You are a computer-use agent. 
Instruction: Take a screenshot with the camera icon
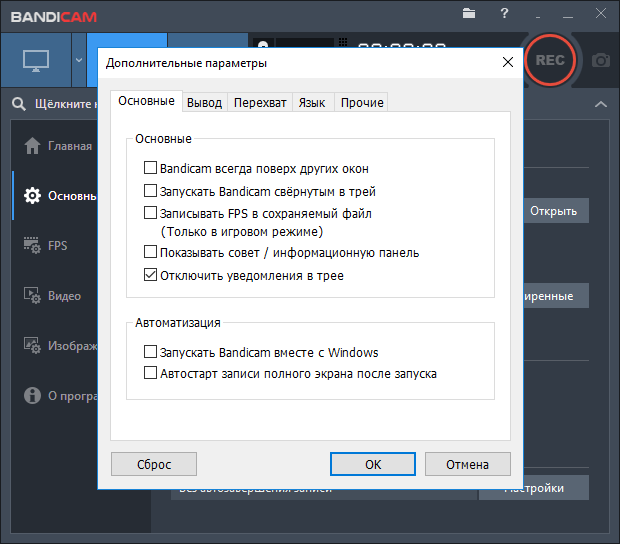pyautogui.click(x=601, y=60)
